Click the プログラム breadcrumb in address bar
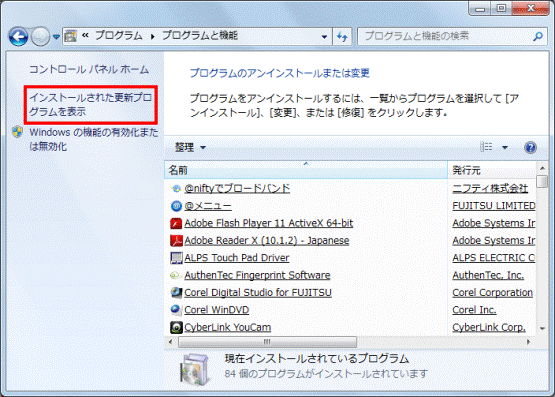 click(x=119, y=36)
